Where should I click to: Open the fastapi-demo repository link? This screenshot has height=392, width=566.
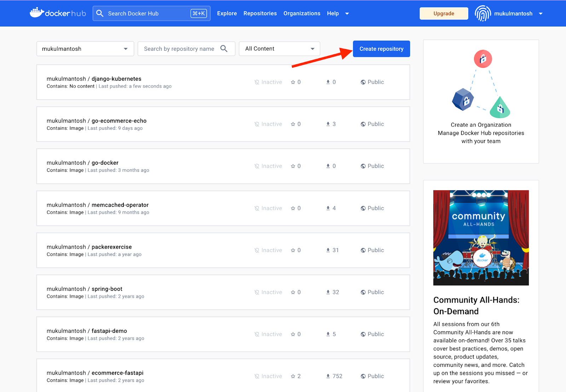109,331
